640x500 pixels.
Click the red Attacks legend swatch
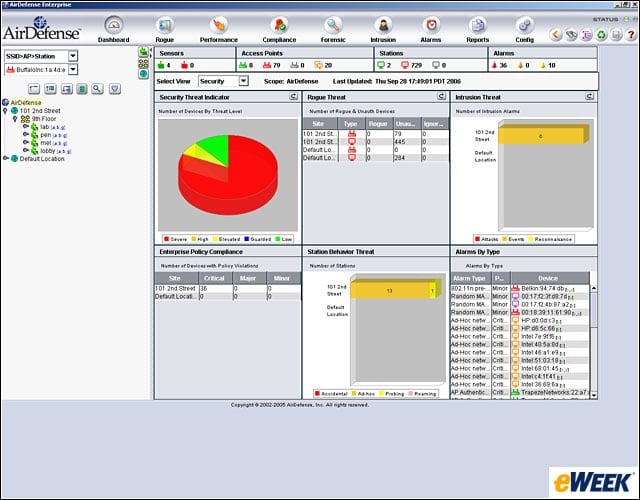tap(477, 239)
